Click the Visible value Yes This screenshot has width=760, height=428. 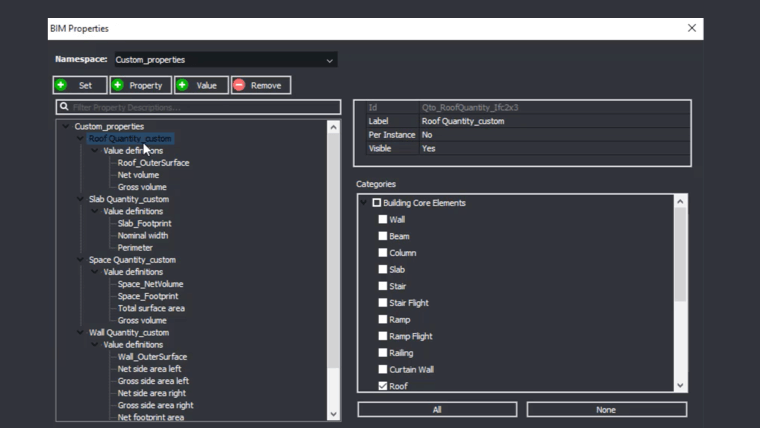click(554, 148)
